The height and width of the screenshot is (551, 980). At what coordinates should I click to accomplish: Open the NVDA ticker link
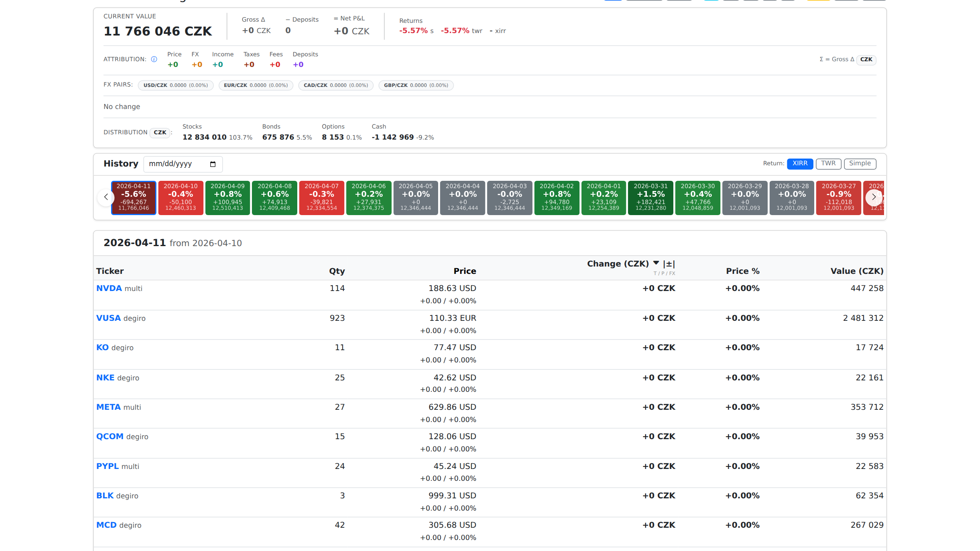point(109,289)
